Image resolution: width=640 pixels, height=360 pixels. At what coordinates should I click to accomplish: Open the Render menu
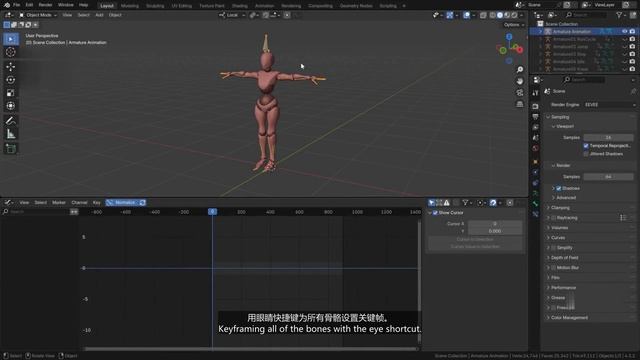tap(45, 5)
